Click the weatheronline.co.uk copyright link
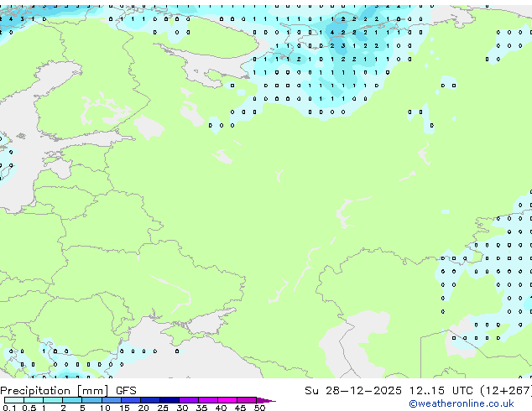This screenshot has height=411, width=532. tap(462, 403)
